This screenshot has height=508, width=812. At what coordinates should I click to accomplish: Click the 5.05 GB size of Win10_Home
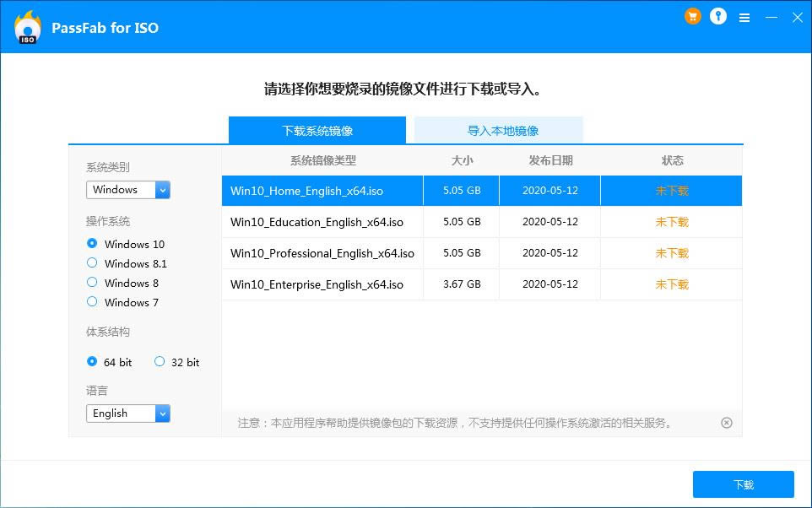coord(462,190)
